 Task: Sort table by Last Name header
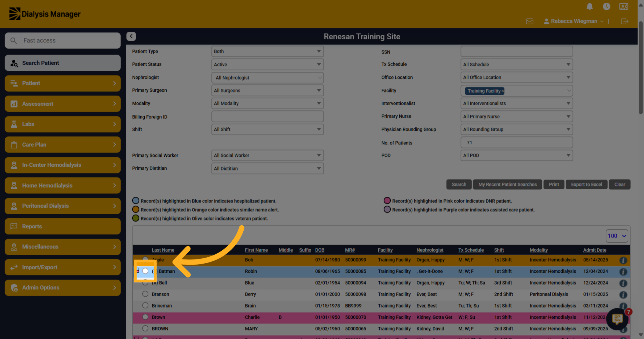click(163, 250)
